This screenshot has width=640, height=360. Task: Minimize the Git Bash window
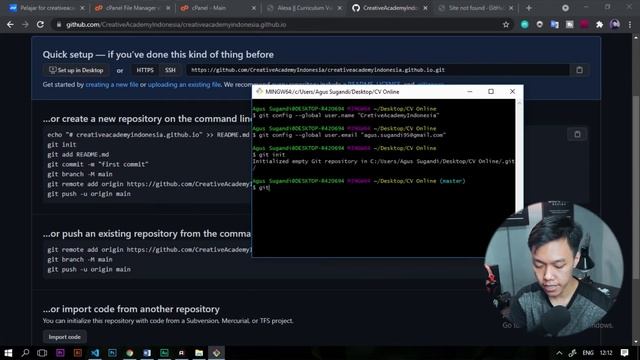point(469,91)
